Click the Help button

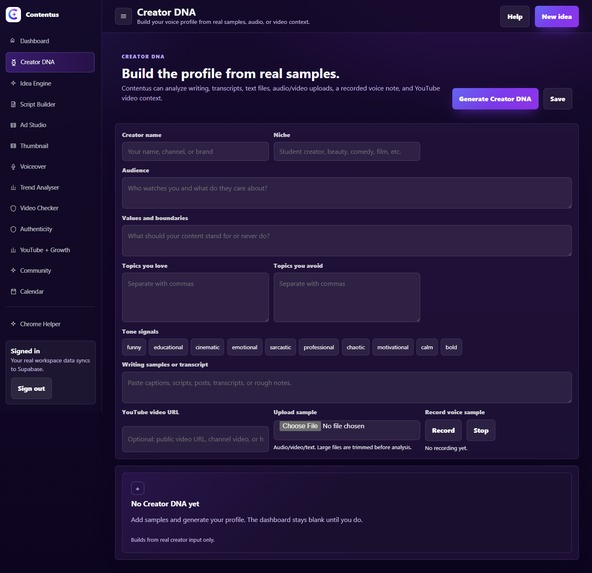click(x=515, y=17)
